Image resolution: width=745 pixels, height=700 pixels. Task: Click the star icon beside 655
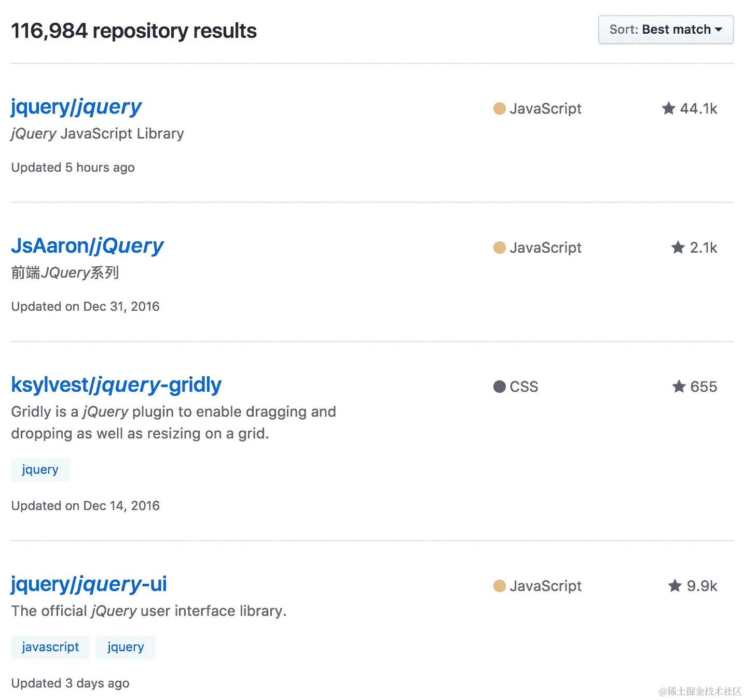(679, 386)
